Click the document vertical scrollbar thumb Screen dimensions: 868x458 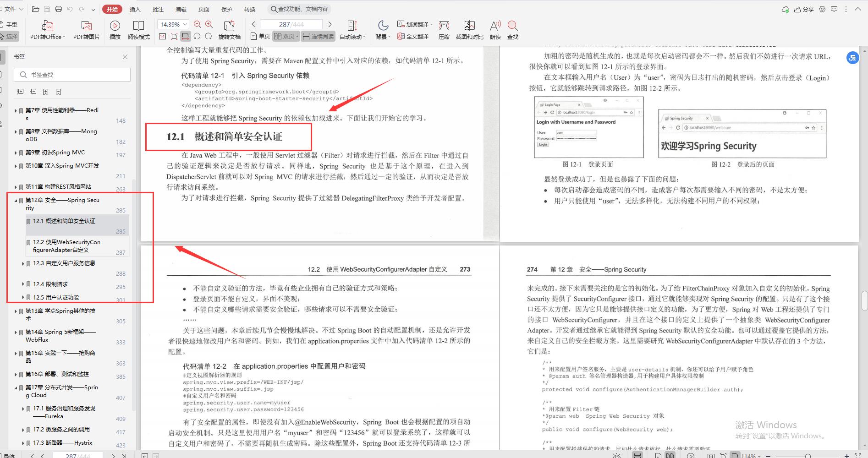864,301
